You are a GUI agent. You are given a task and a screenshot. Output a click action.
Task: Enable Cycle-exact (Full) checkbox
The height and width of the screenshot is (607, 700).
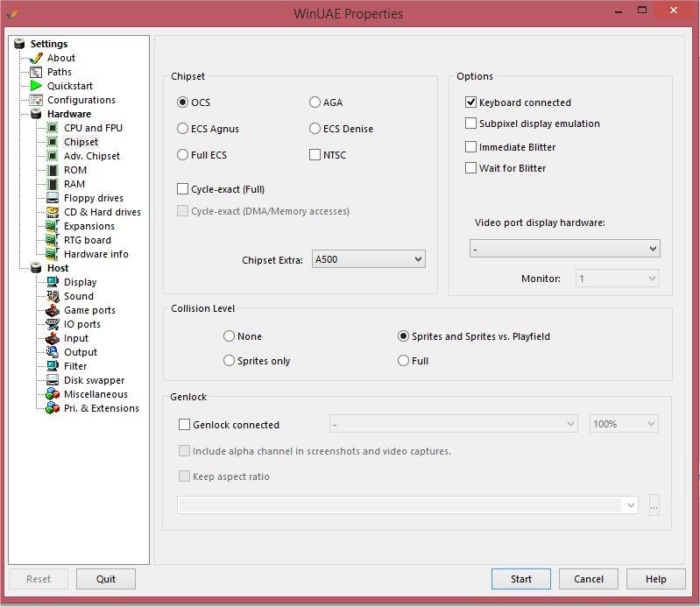(182, 189)
